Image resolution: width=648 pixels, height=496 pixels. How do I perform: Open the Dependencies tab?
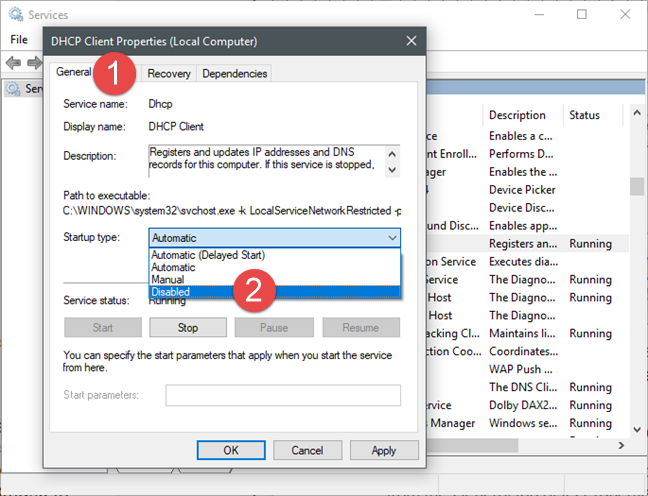pos(234,74)
